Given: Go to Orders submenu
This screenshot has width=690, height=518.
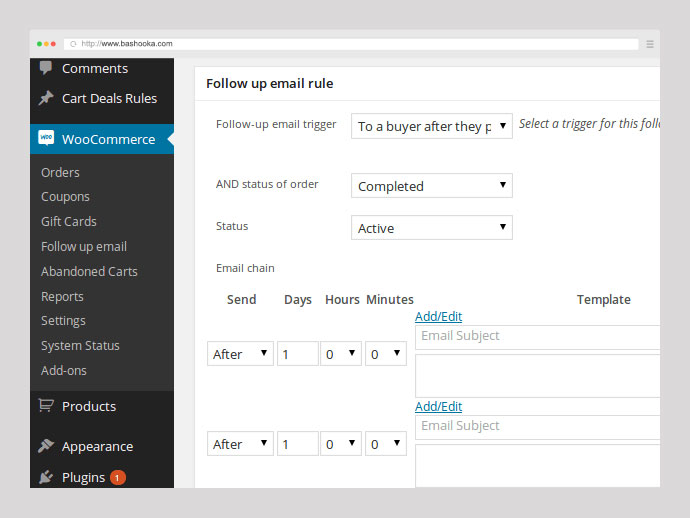Looking at the screenshot, I should click(60, 173).
